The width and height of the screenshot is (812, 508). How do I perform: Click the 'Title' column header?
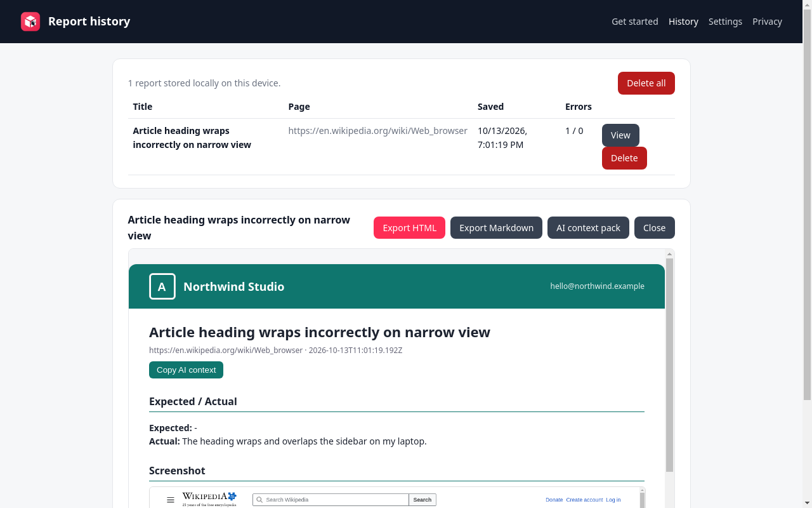(143, 107)
